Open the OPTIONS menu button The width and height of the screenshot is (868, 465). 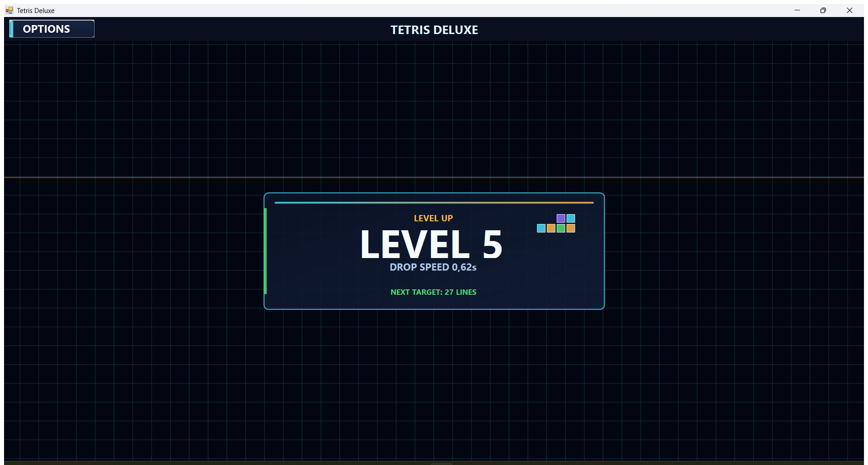[52, 29]
